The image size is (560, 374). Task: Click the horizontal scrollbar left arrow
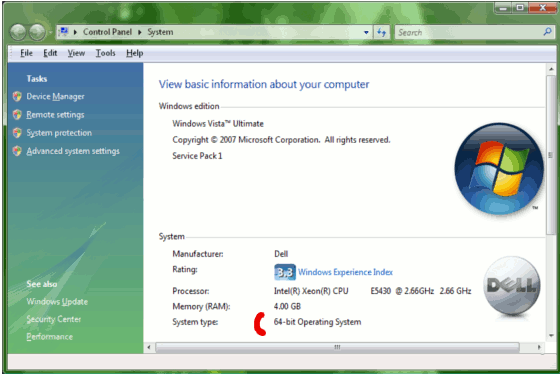(x=149, y=347)
